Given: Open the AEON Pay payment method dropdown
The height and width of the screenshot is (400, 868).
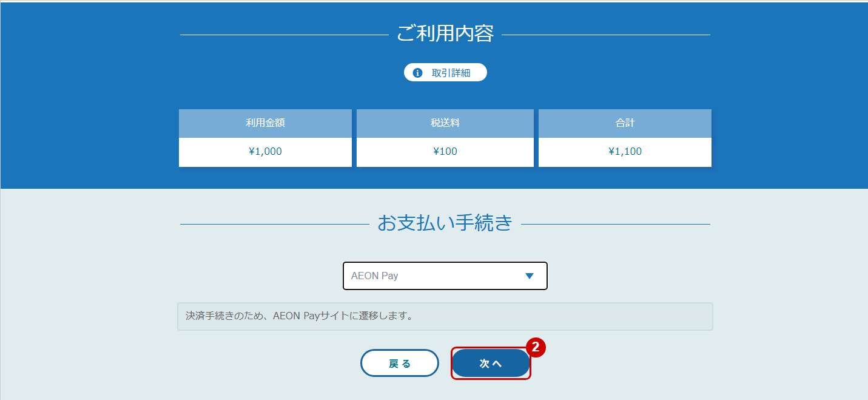Looking at the screenshot, I should pos(445,276).
